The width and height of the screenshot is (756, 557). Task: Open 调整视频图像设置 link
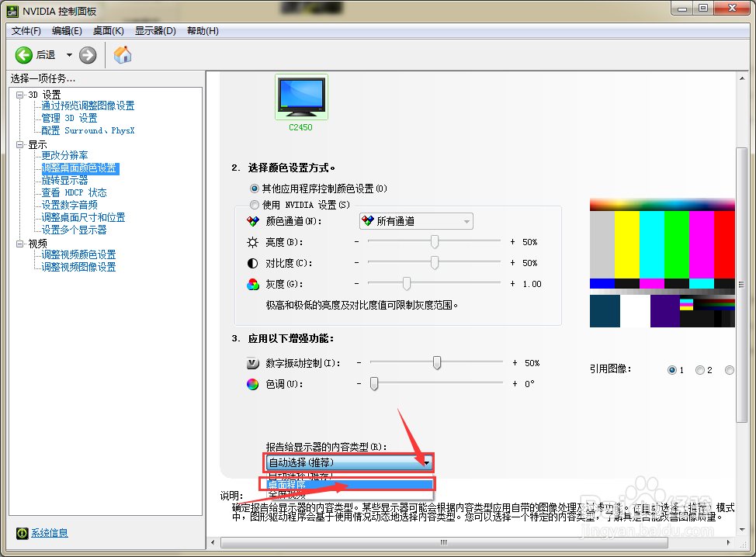(78, 267)
